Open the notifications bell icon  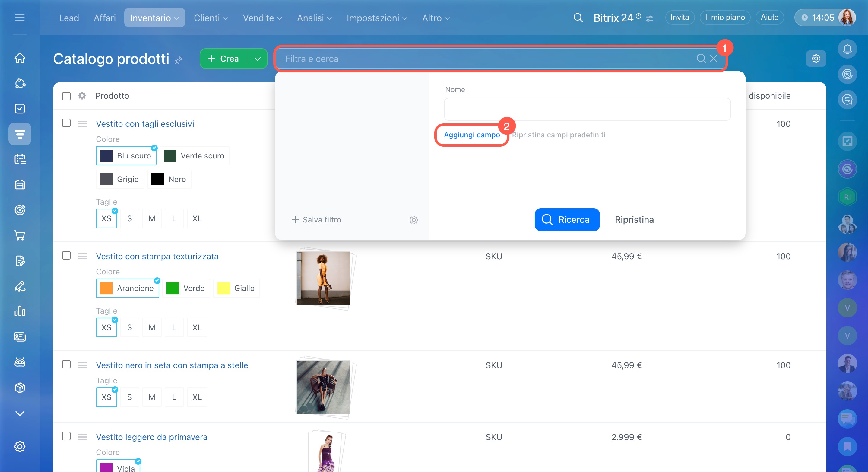pos(847,49)
